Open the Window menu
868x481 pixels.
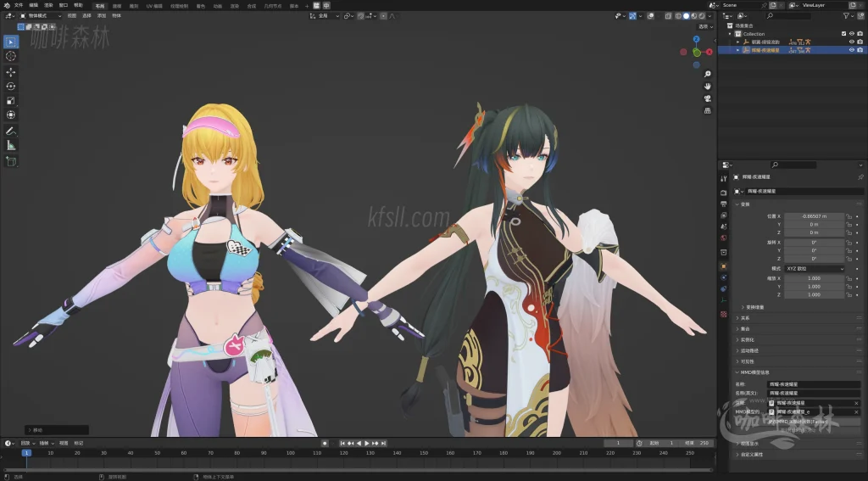point(64,6)
